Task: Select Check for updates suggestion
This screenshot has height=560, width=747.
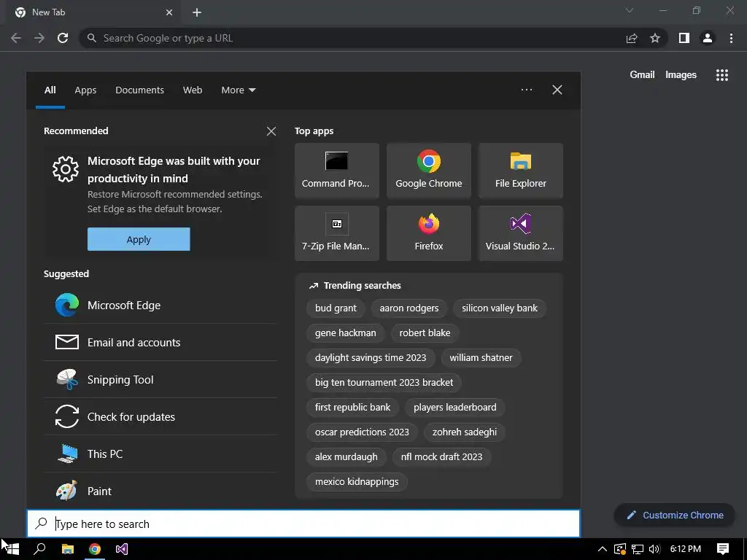Action: pos(160,416)
